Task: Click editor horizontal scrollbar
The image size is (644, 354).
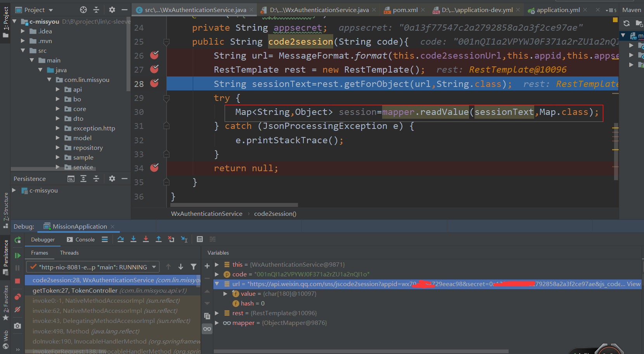Action: coord(234,205)
